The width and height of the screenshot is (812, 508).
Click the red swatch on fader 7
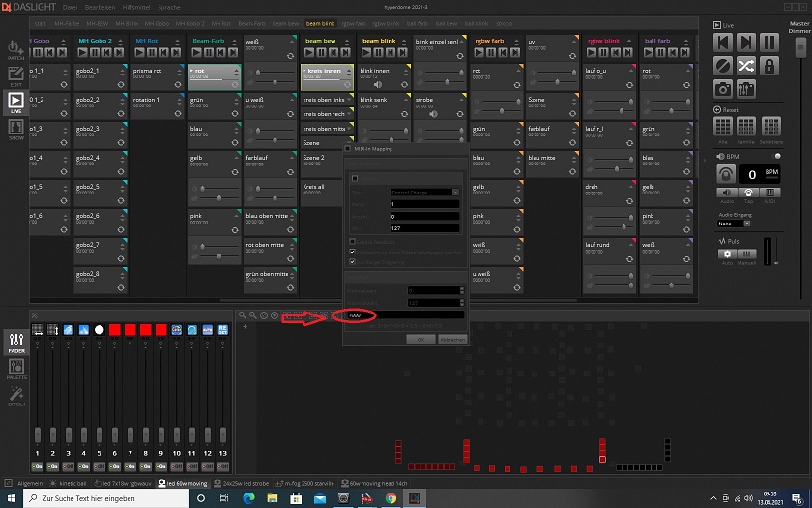(130, 329)
